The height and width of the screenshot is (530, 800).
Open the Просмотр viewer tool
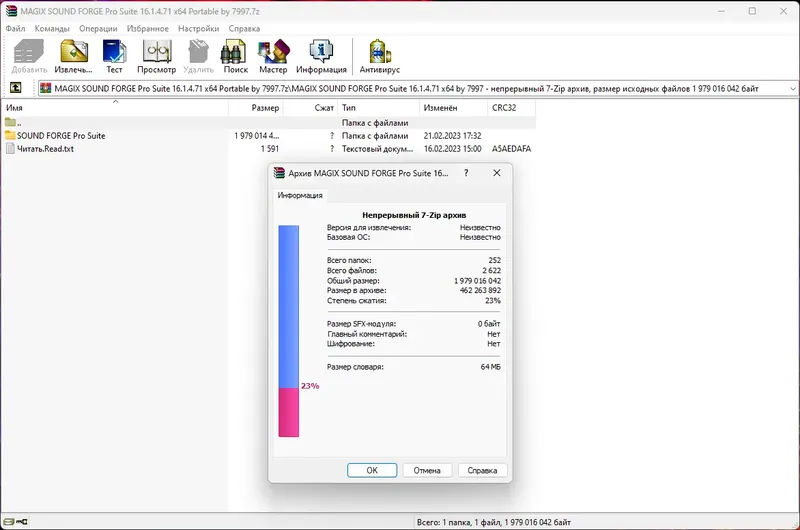click(156, 56)
